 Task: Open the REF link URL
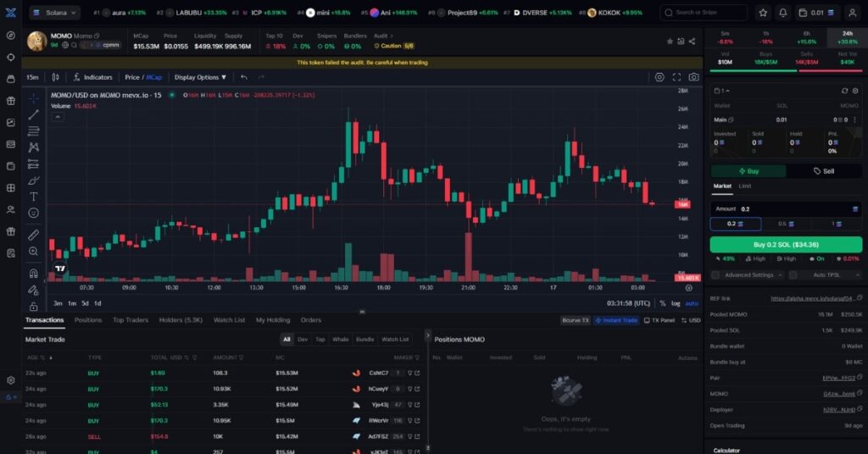pos(812,299)
